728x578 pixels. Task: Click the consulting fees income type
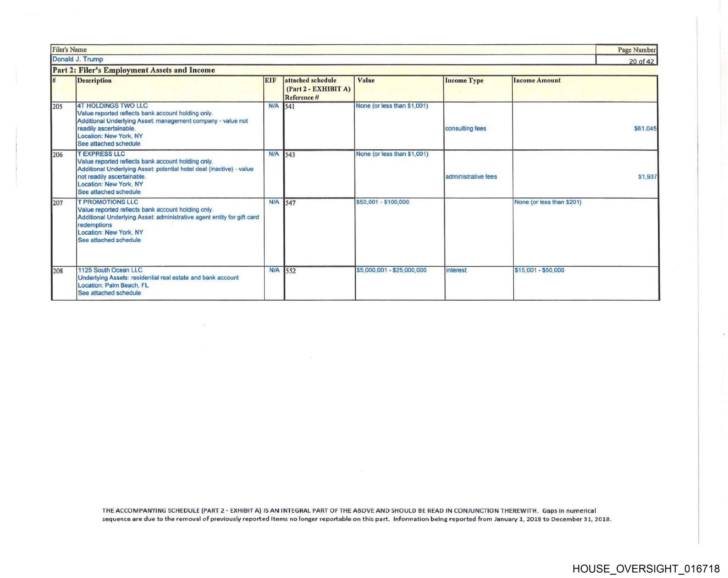466,129
